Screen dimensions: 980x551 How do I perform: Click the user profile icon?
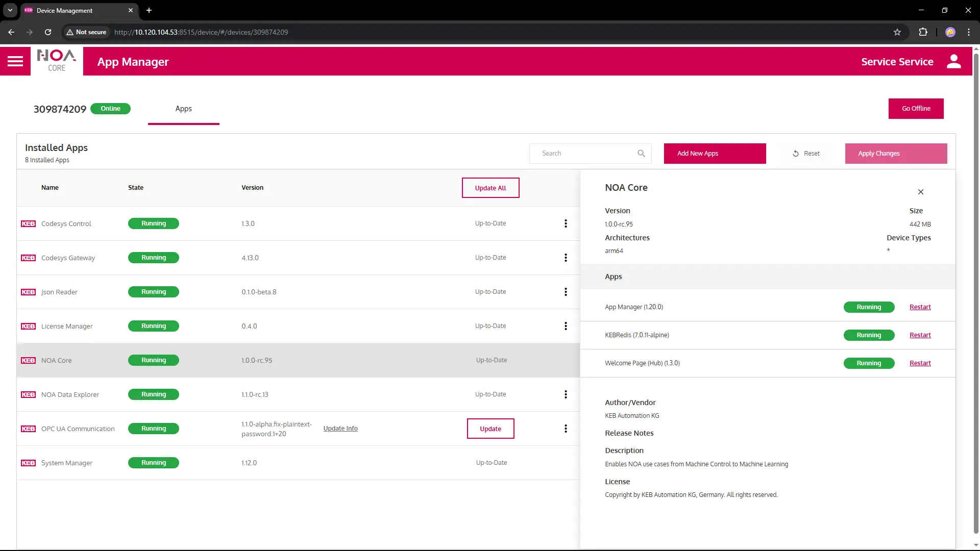click(x=953, y=61)
